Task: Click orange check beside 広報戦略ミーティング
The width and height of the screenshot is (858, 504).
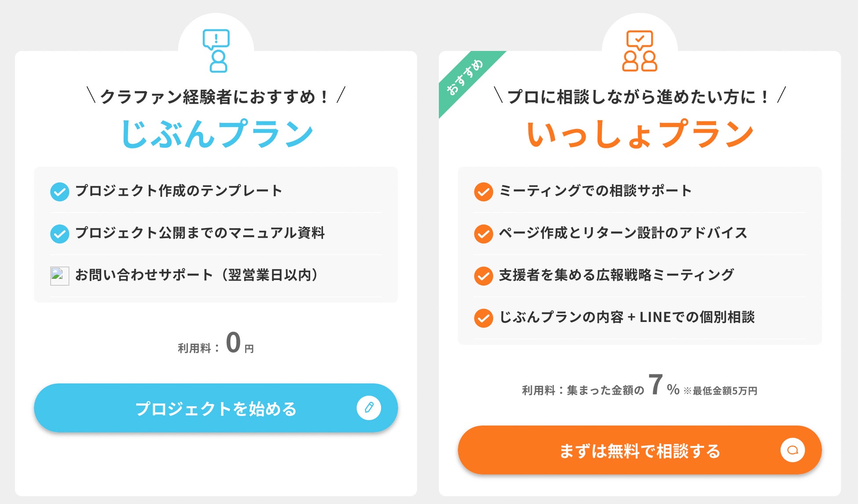Action: (x=483, y=276)
